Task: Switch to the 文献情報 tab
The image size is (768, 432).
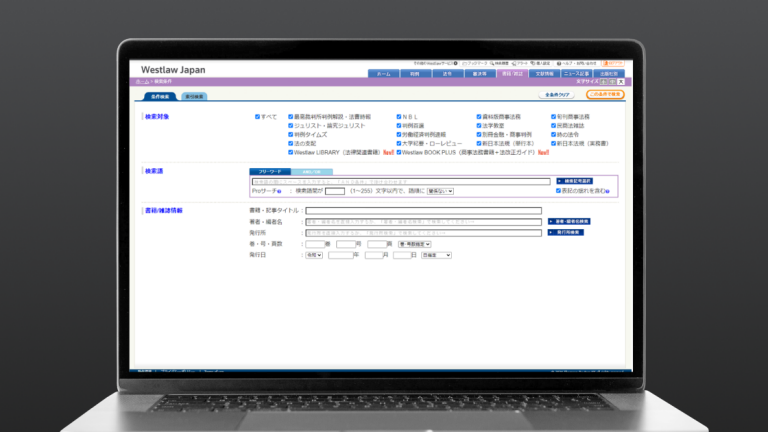Action: tap(544, 73)
